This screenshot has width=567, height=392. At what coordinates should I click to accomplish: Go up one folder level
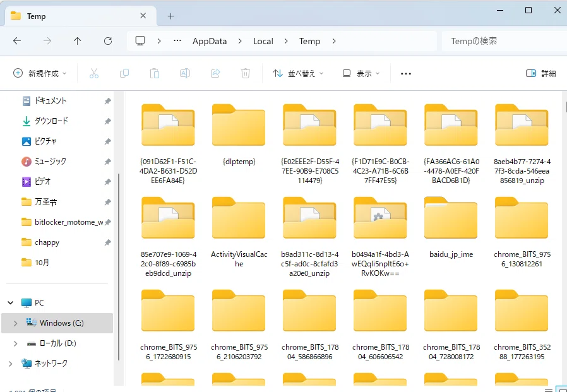(78, 41)
